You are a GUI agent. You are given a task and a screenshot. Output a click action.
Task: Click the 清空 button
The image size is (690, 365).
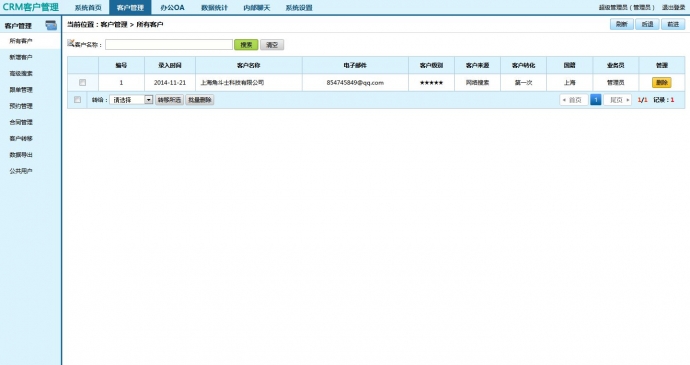272,44
